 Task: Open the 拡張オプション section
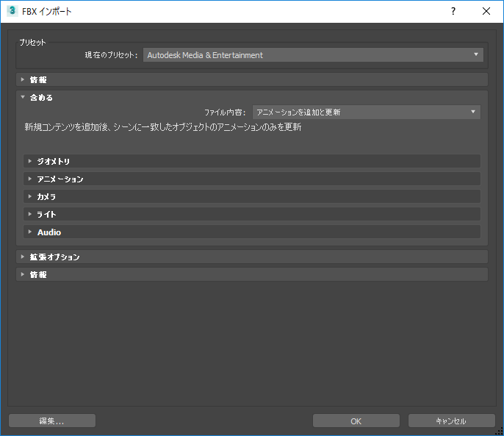pos(54,257)
